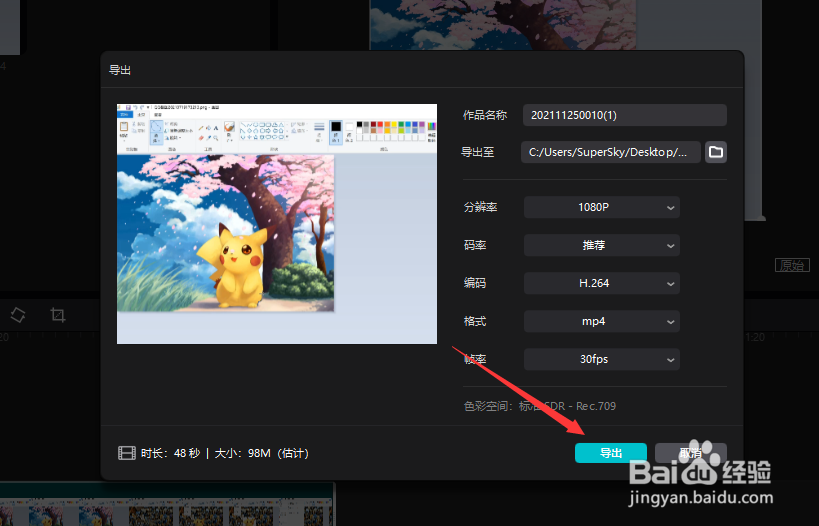The image size is (819, 526).
Task: Click the 取消 button
Action: [691, 453]
